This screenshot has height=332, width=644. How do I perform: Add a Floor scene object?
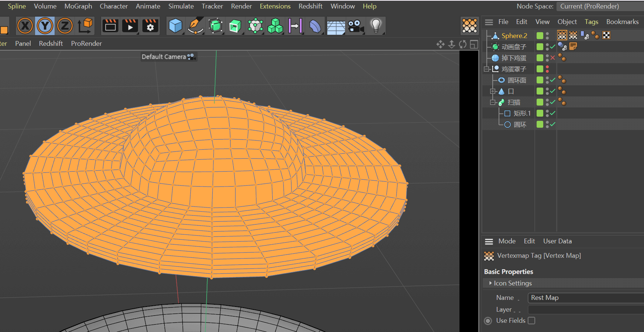tap(336, 27)
